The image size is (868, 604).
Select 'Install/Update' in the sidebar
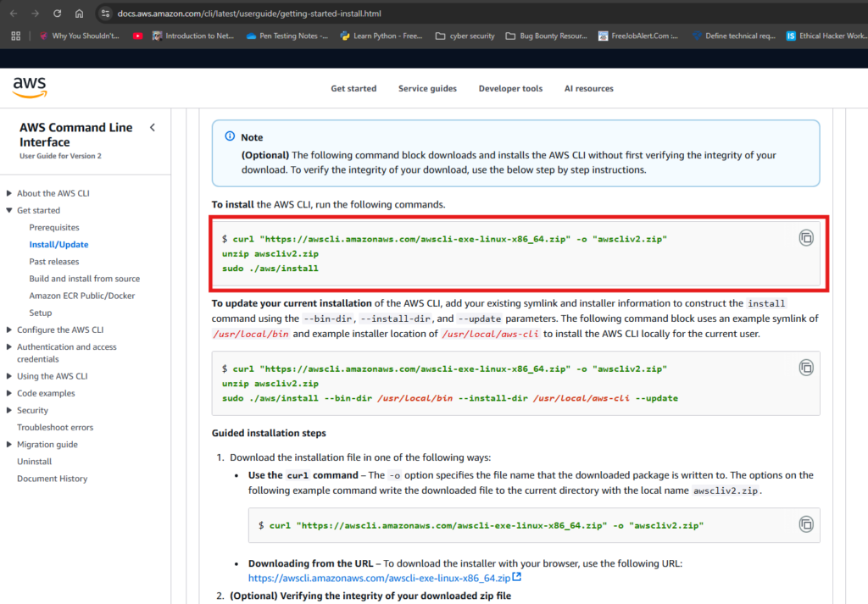pos(58,245)
